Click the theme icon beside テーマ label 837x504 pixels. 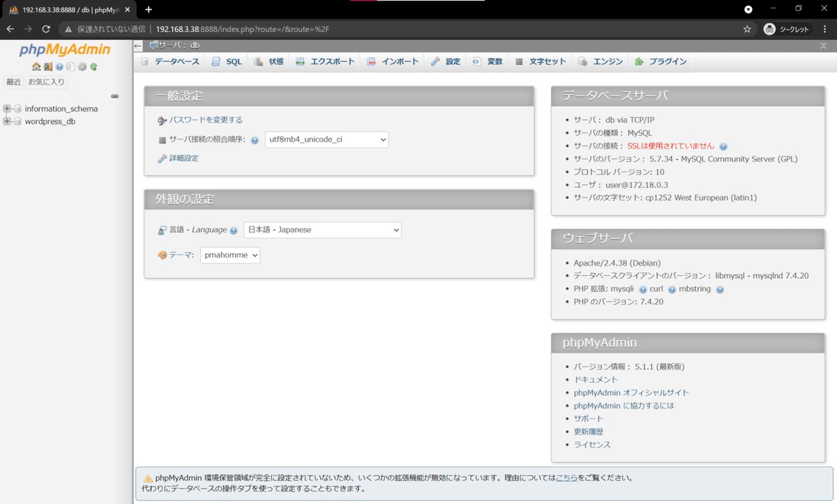pyautogui.click(x=163, y=255)
